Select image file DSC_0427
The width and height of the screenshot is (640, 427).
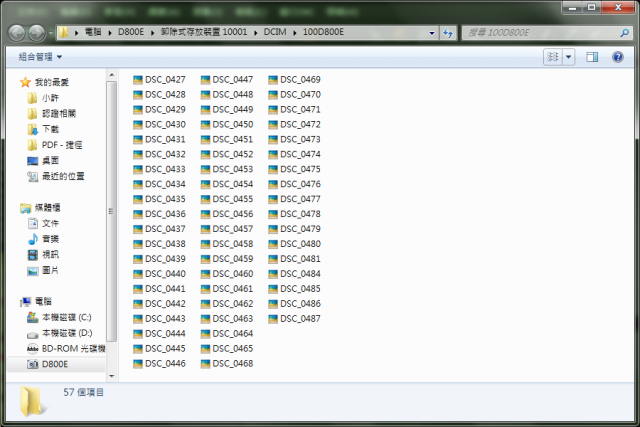click(x=160, y=80)
